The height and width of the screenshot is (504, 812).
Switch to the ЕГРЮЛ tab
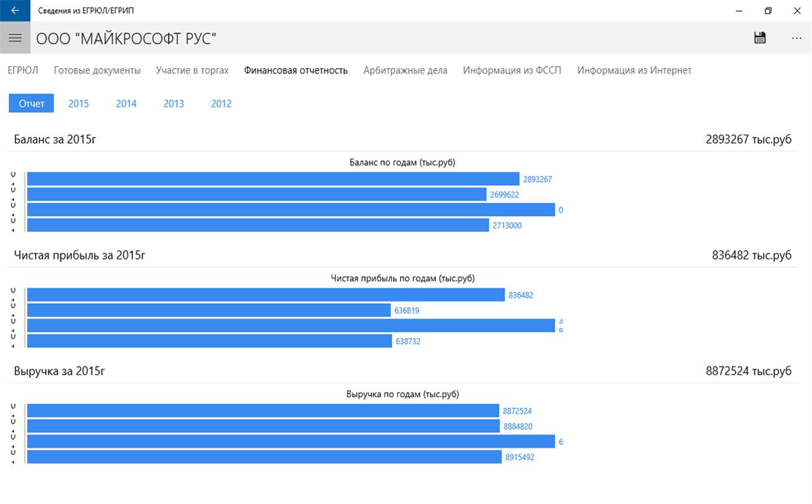[23, 70]
